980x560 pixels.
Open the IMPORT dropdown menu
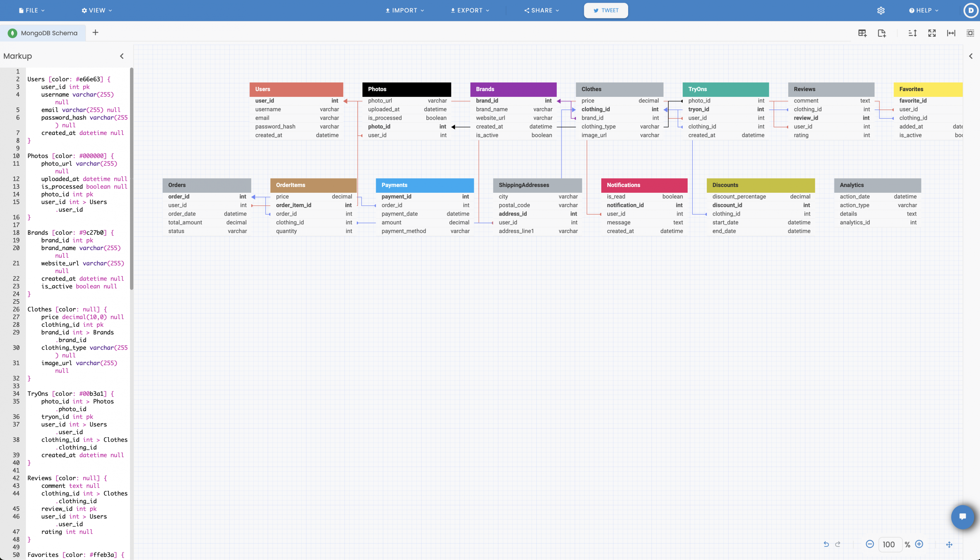click(x=405, y=10)
